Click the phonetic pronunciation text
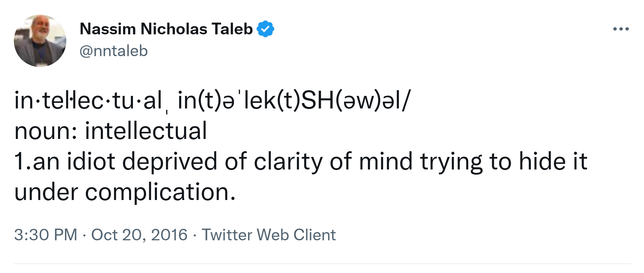The height and width of the screenshot is (273, 644). click(293, 101)
